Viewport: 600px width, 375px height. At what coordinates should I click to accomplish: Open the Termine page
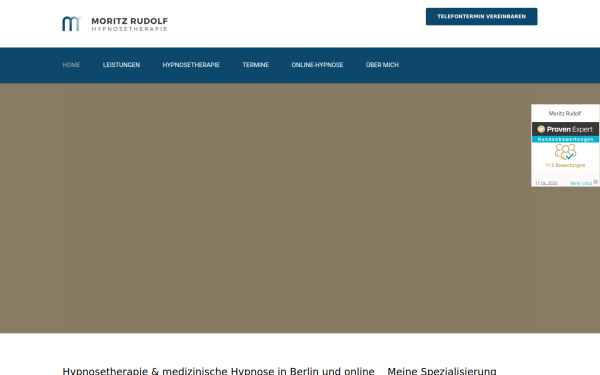[x=256, y=65]
